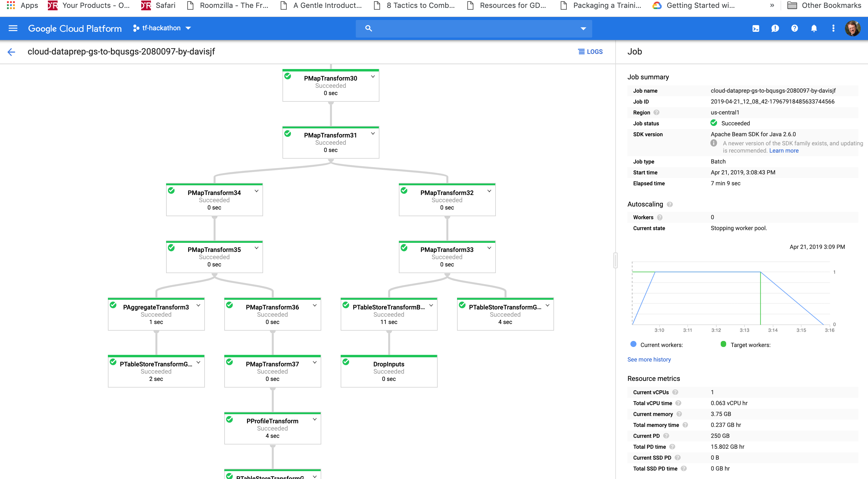Click the search products input field
Viewport: 868px width, 479px height.
(x=472, y=28)
